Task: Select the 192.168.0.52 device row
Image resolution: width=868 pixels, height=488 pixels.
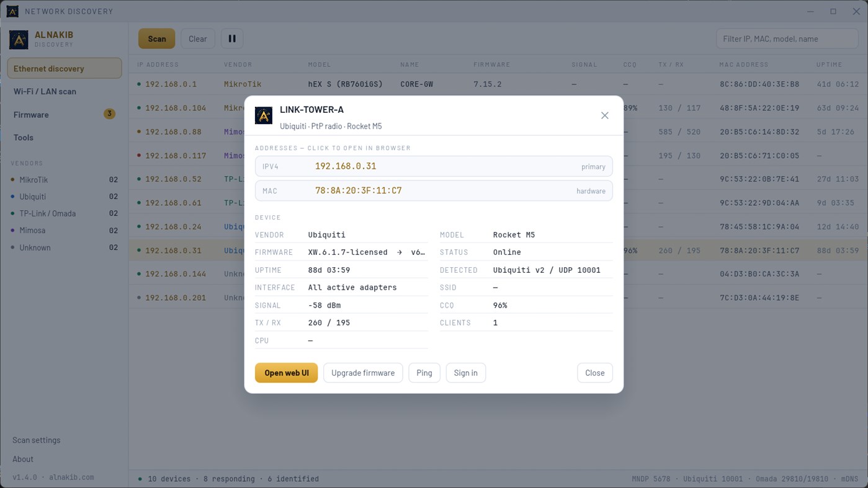Action: pos(498,179)
